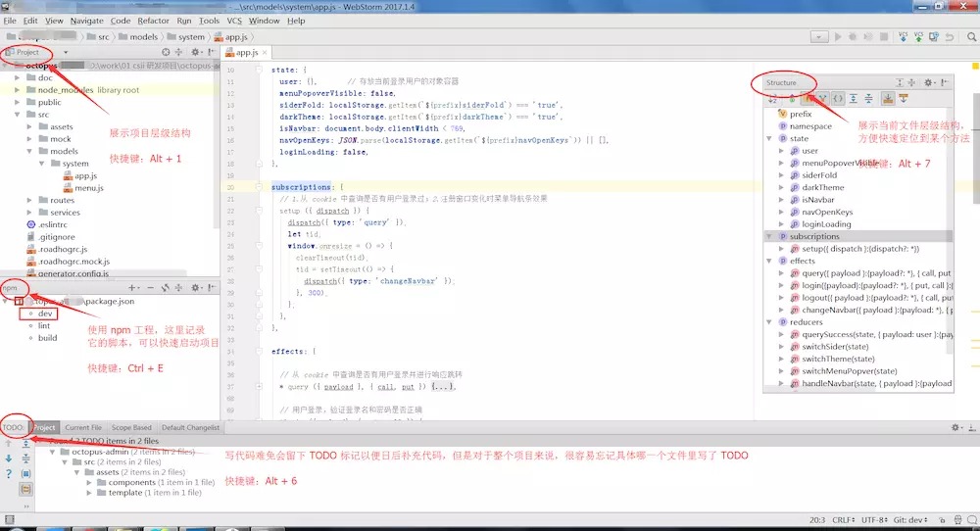Click the Stop square icon

pos(884,37)
